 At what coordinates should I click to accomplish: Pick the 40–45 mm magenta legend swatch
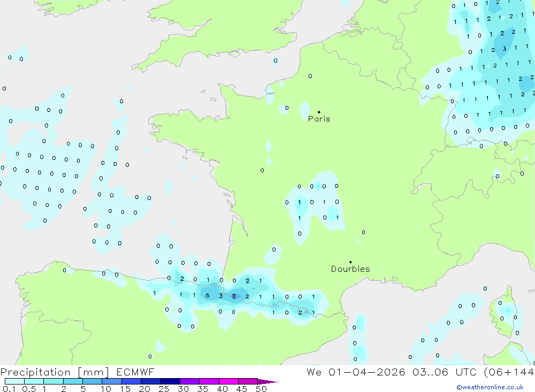click(x=228, y=381)
